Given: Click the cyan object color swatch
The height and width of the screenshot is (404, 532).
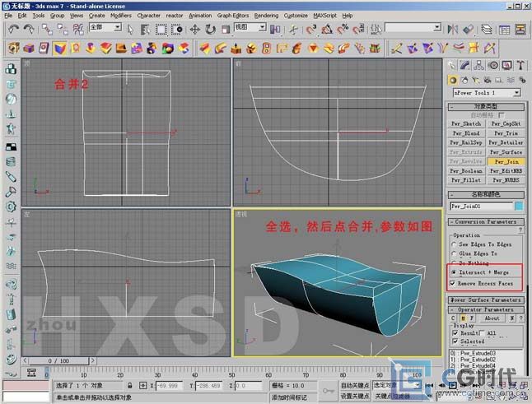Looking at the screenshot, I should tap(519, 206).
